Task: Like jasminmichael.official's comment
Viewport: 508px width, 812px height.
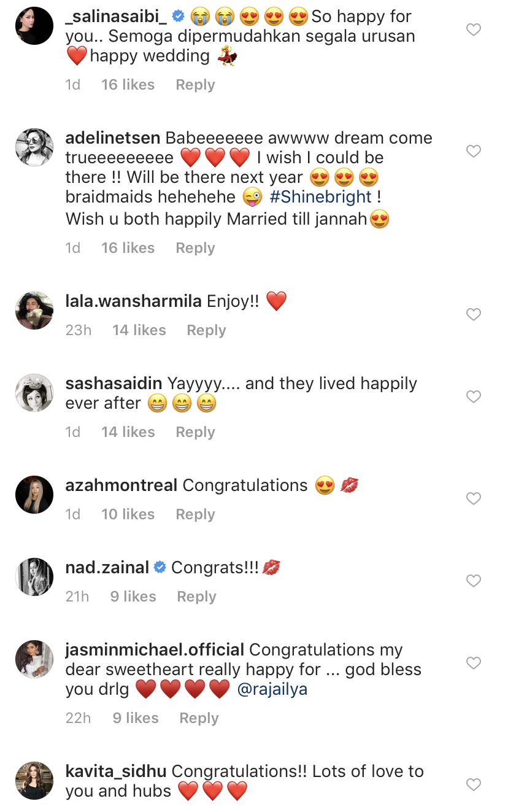Action: (474, 663)
